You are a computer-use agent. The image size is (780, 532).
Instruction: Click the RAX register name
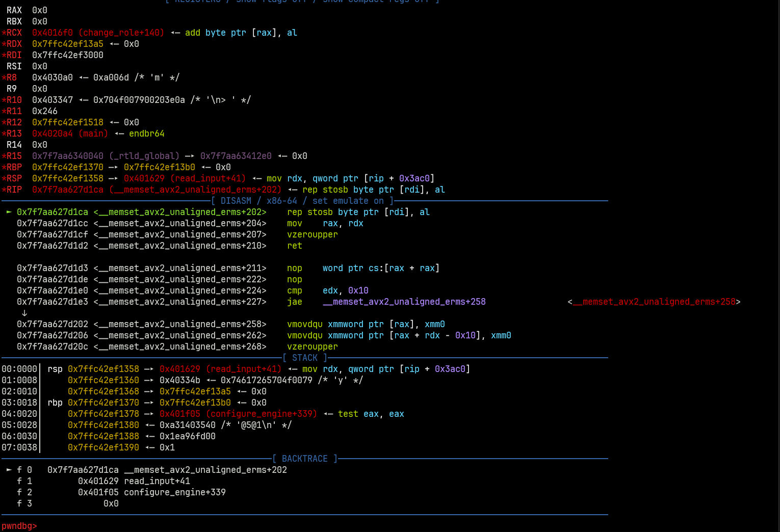tap(14, 10)
